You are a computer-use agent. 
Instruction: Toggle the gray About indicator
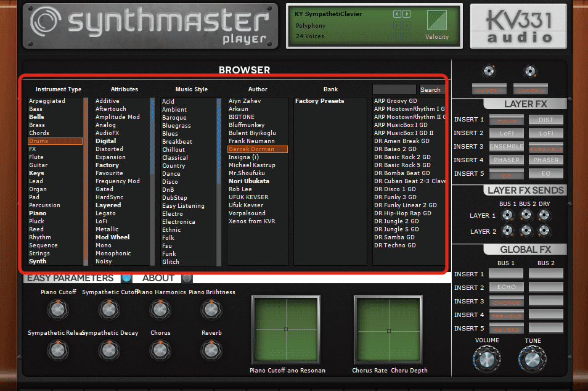(187, 278)
